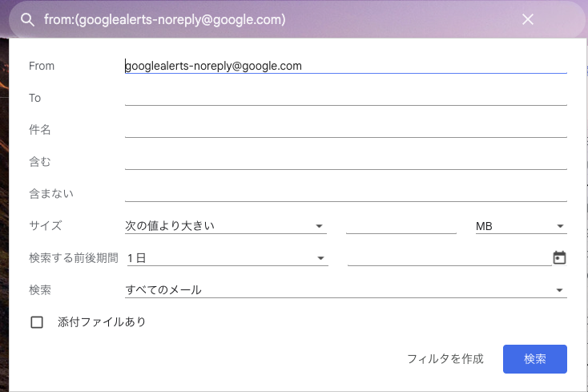588x392 pixels.
Task: Select the 件名 subject input field
Action: [345, 129]
